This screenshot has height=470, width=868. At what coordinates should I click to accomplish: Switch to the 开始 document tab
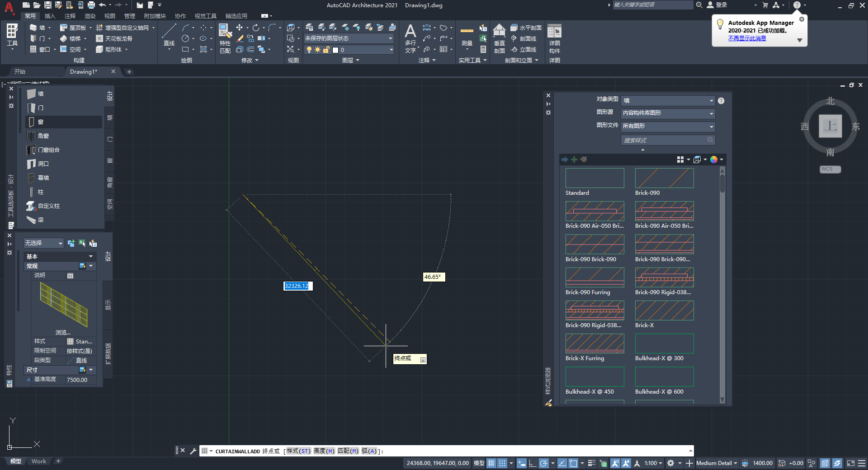click(x=19, y=71)
